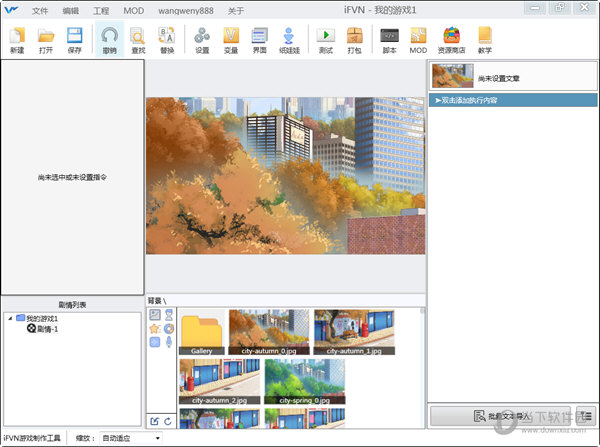The image size is (600, 447).
Task: Select the disc music resource category icon
Action: (169, 328)
